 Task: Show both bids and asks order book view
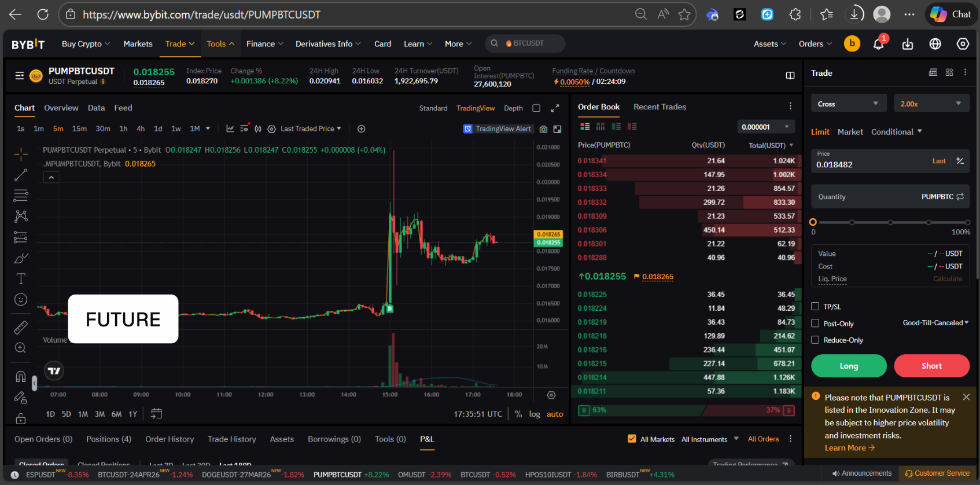coord(585,126)
